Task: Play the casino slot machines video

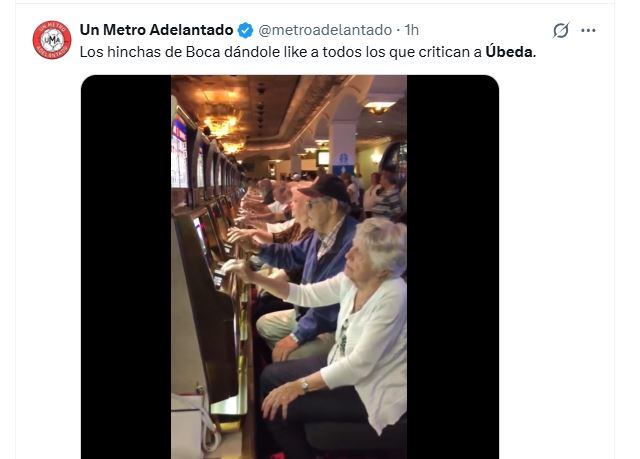Action: click(x=290, y=267)
